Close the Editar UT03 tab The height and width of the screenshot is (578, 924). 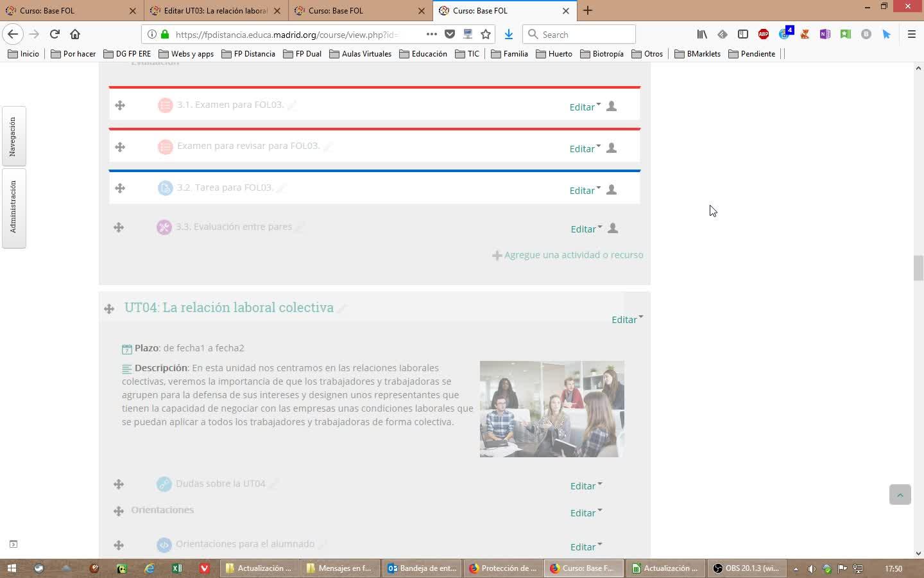tap(277, 10)
